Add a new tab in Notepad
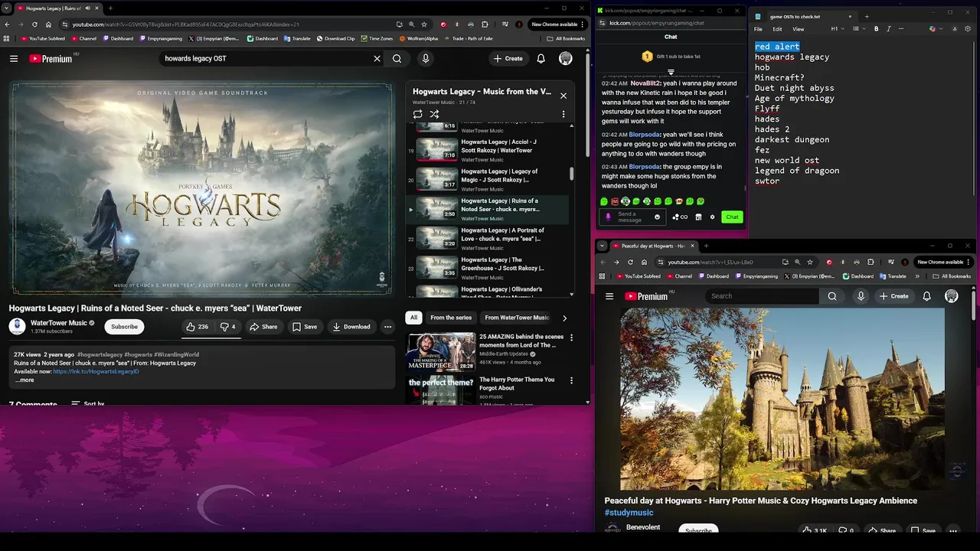Viewport: 980px width, 551px height. [866, 16]
